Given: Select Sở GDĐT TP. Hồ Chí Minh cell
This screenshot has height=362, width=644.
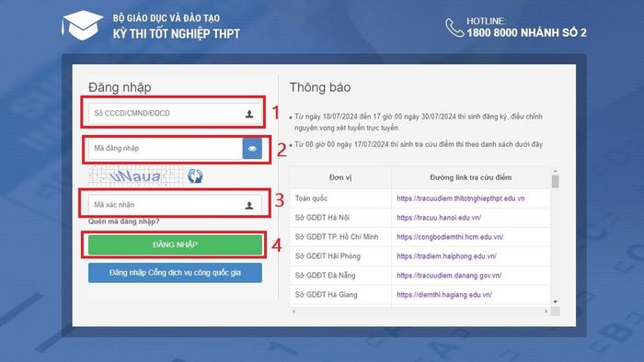Looking at the screenshot, I should click(x=340, y=237).
